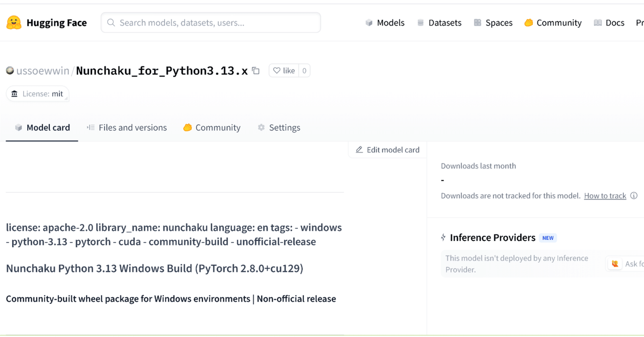Screen dimensions: 644x337
Task: Click the lightning icon beside Inference Providers
Action: 443,237
